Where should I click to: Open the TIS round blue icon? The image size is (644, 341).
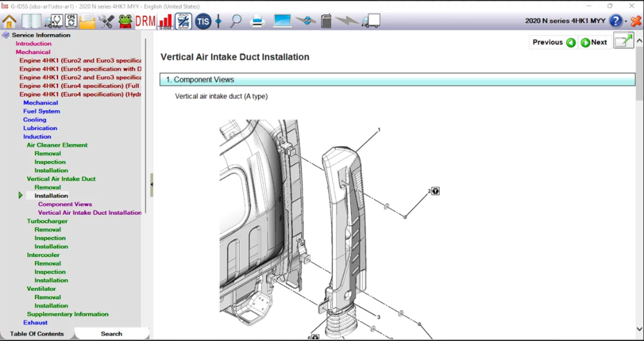(203, 21)
